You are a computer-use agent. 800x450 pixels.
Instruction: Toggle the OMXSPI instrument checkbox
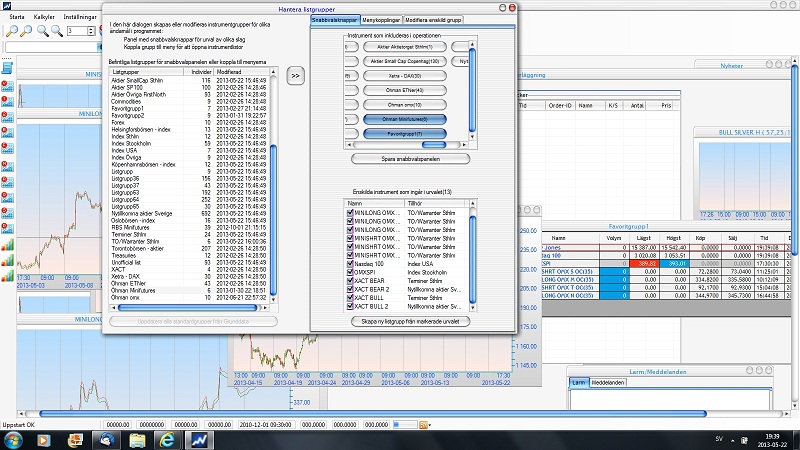tap(350, 271)
